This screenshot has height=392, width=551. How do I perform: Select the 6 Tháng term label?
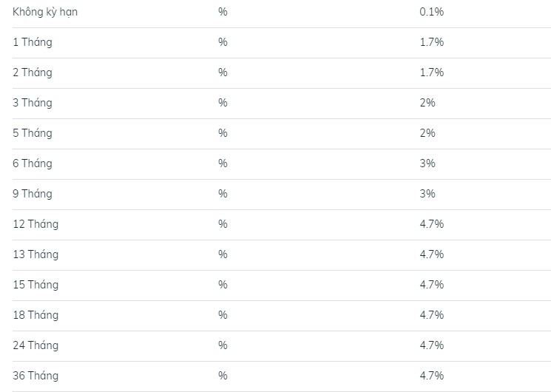pos(33,164)
